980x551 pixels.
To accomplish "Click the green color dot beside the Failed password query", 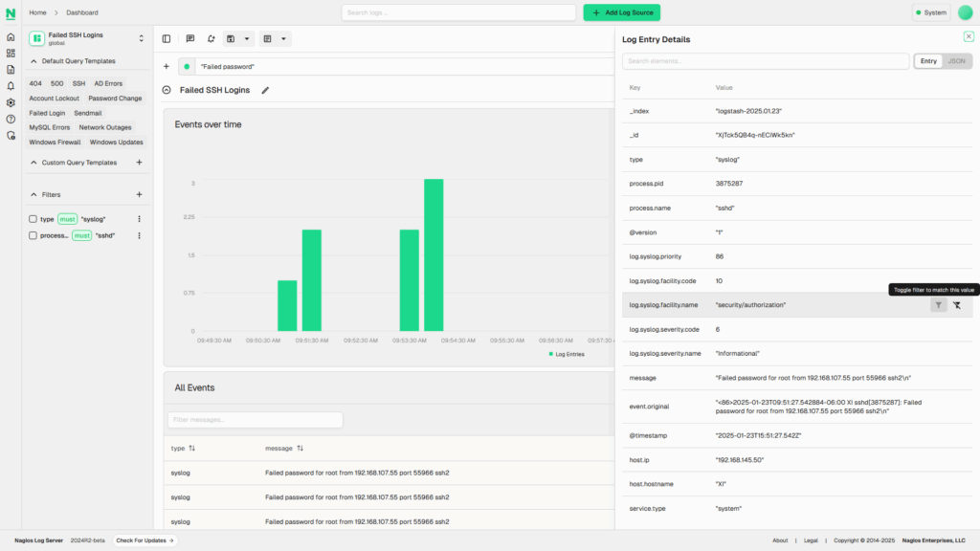I will tap(187, 66).
